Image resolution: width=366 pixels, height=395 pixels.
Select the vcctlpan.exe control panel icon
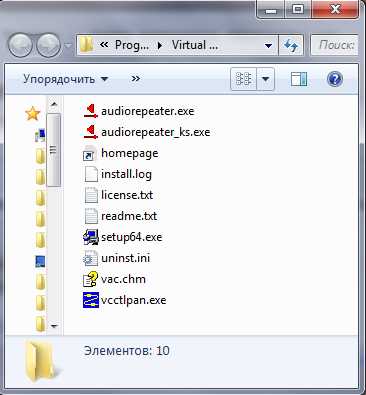point(90,300)
